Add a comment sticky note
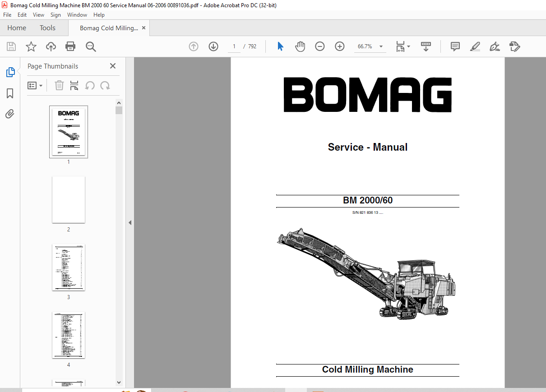The height and width of the screenshot is (392, 546). point(455,46)
